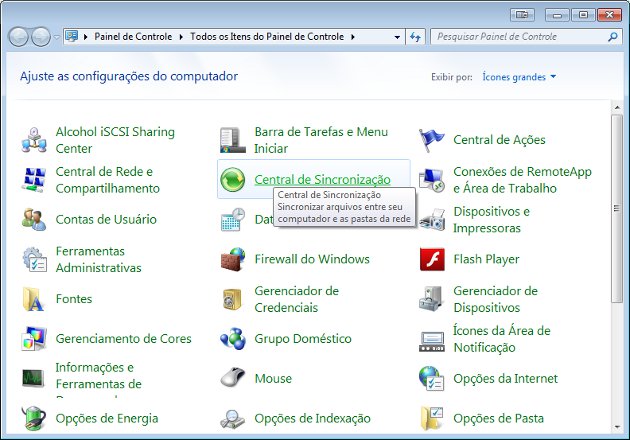The image size is (630, 440).
Task: Click the title bar toolbar button left of minimize
Action: click(x=522, y=15)
